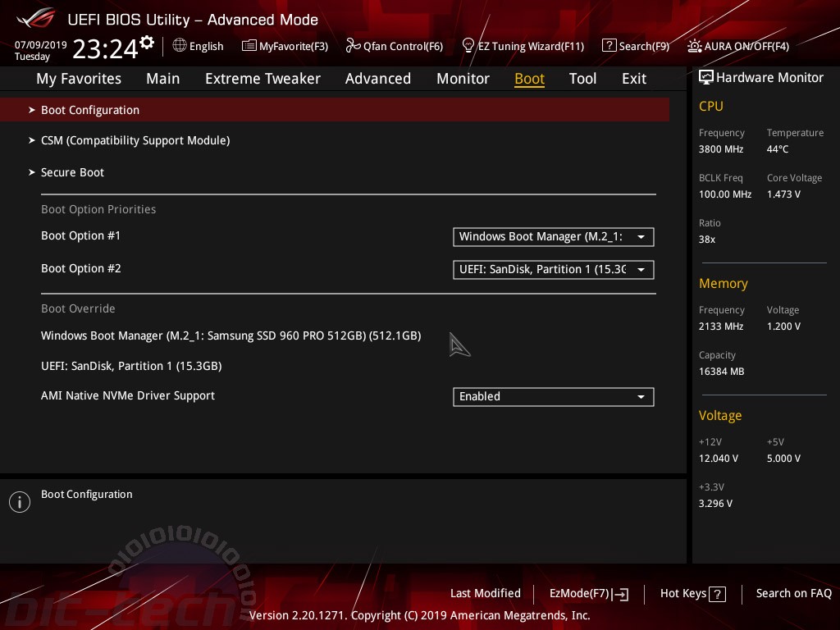
Task: Open Boot Option #2 dropdown
Action: coord(554,269)
